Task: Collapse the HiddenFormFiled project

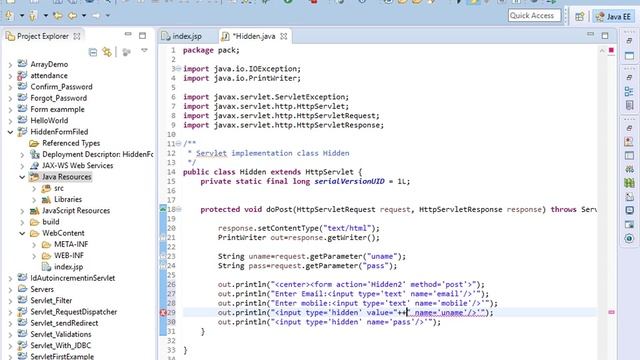Action: pyautogui.click(x=10, y=132)
